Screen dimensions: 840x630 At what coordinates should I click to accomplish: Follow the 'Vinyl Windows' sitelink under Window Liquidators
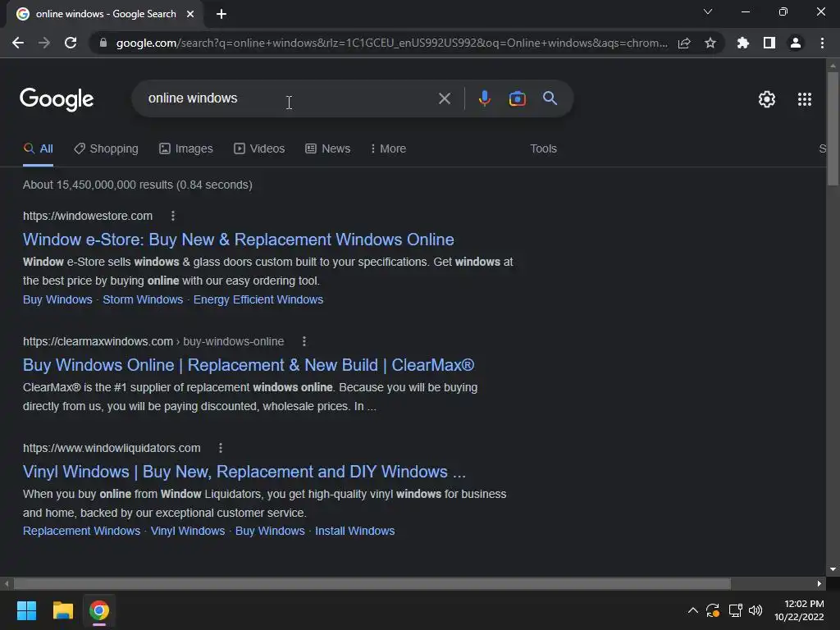(188, 531)
